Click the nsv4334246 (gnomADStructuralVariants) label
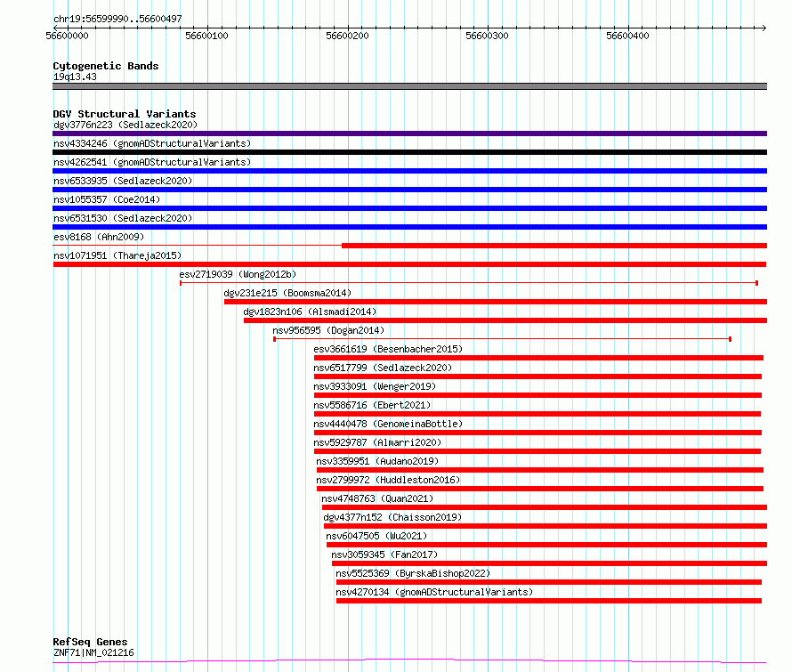Image resolution: width=792 pixels, height=672 pixels. [152, 143]
